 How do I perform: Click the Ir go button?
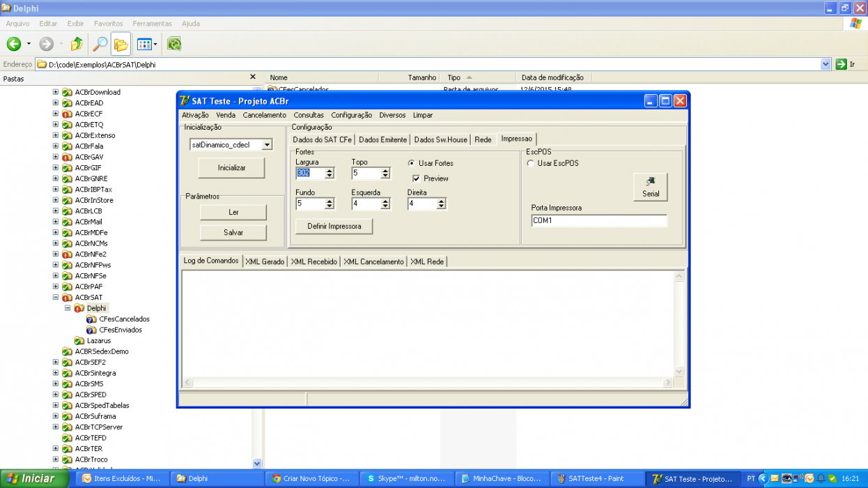845,64
